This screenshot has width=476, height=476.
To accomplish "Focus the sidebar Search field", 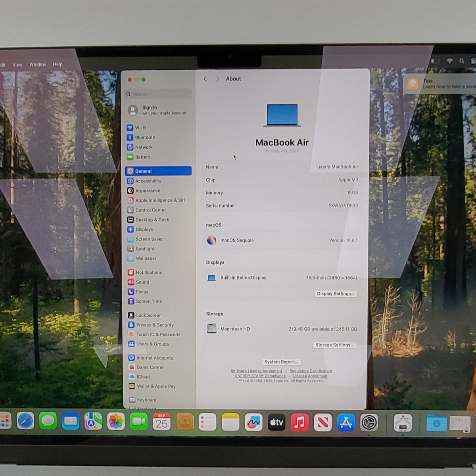I will [x=158, y=94].
